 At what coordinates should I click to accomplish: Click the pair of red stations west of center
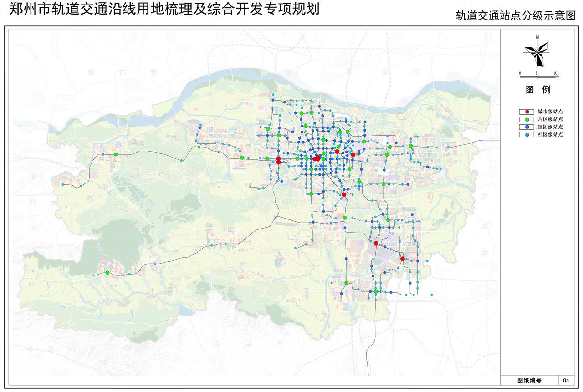[278, 160]
